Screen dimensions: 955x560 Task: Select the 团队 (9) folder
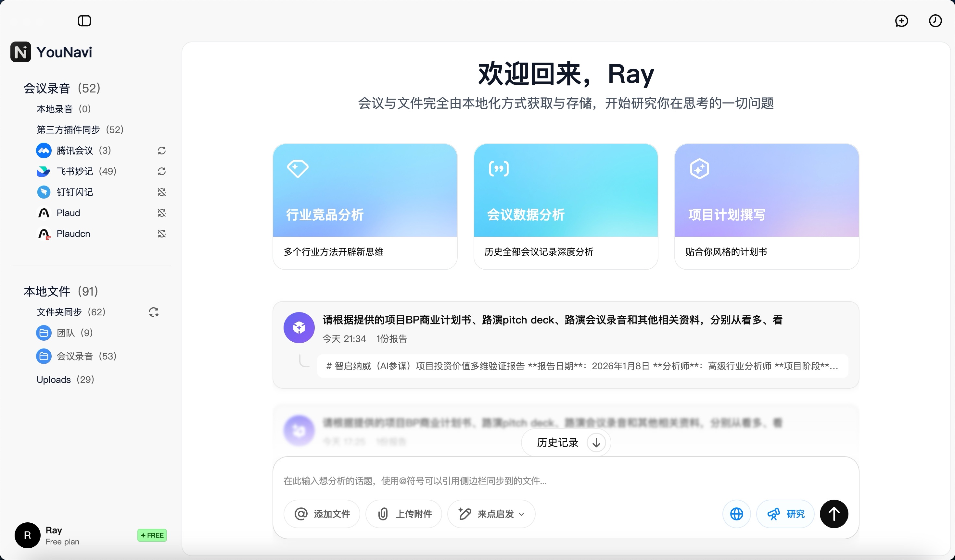pyautogui.click(x=74, y=333)
